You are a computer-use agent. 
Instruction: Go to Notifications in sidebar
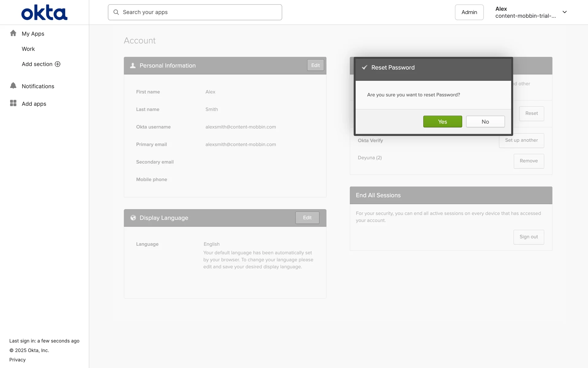click(x=38, y=86)
